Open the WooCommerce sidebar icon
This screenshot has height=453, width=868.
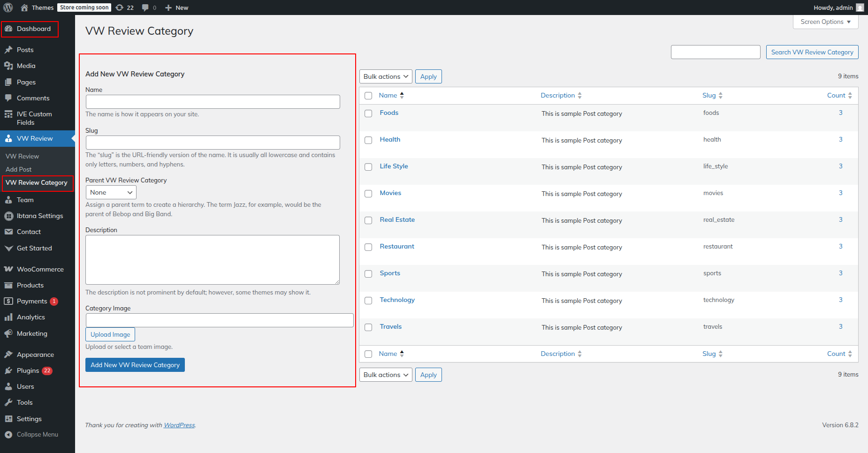pos(8,269)
